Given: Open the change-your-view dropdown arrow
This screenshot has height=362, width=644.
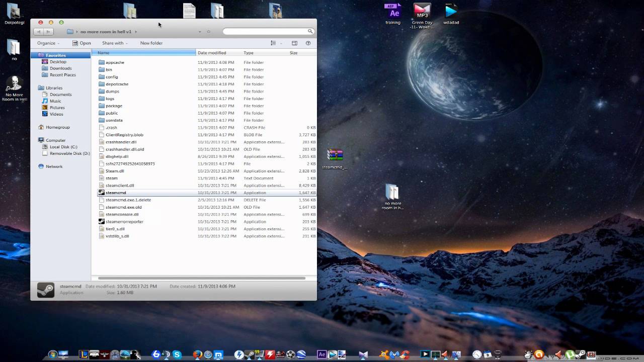Looking at the screenshot, I should [x=281, y=43].
